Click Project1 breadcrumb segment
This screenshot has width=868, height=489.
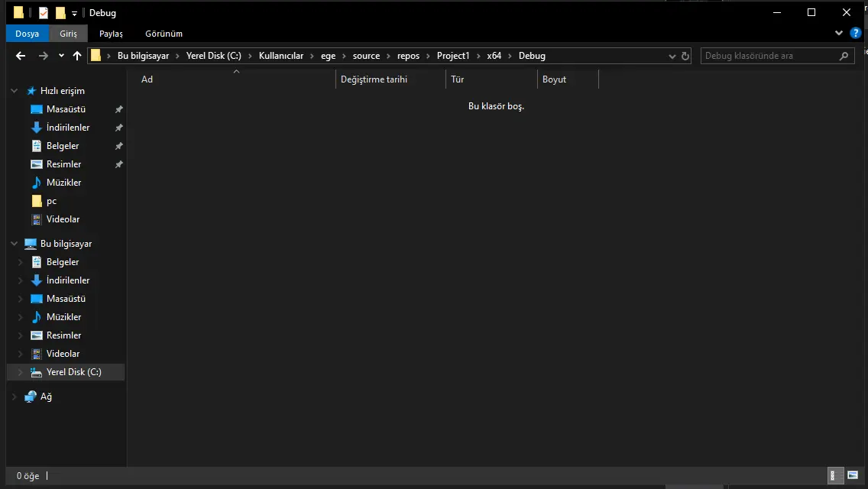tap(453, 56)
